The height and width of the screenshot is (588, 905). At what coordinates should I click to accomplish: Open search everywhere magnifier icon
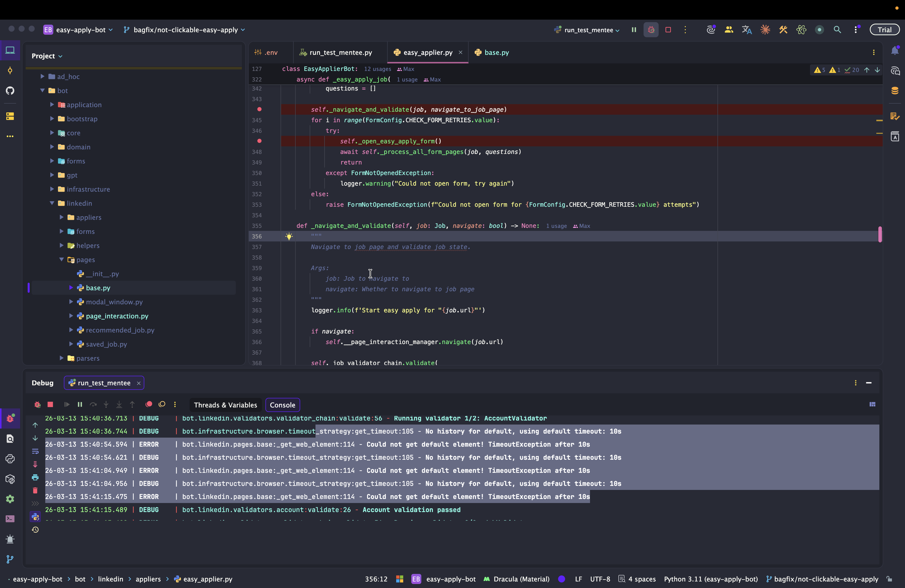837,30
